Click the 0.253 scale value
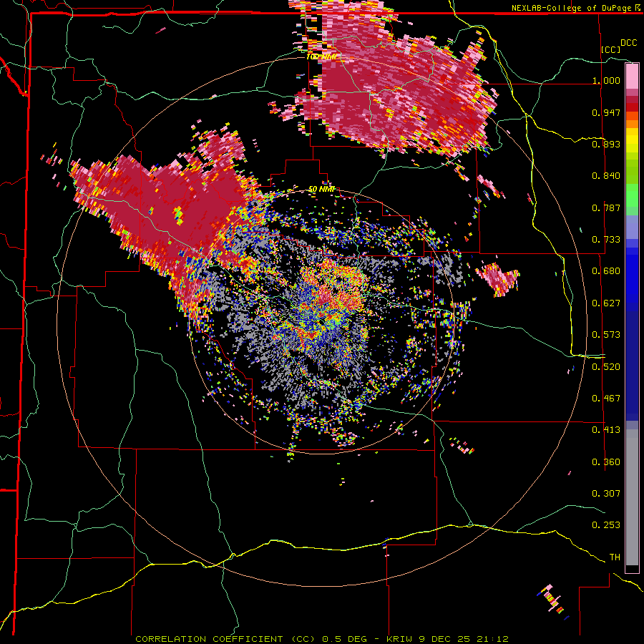The height and width of the screenshot is (644, 644). pyautogui.click(x=606, y=525)
